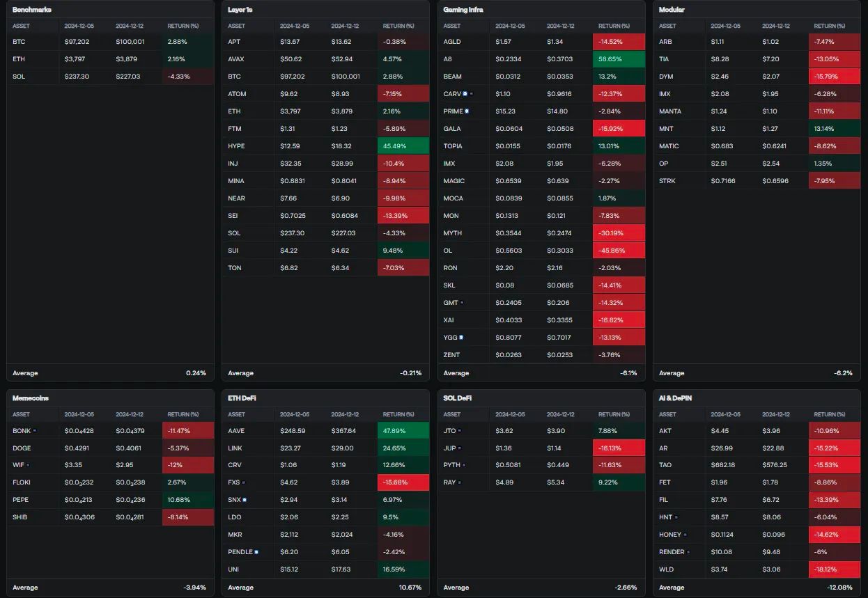The image size is (868, 598).
Task: Click the small icon beside GMT
Action: (461, 303)
